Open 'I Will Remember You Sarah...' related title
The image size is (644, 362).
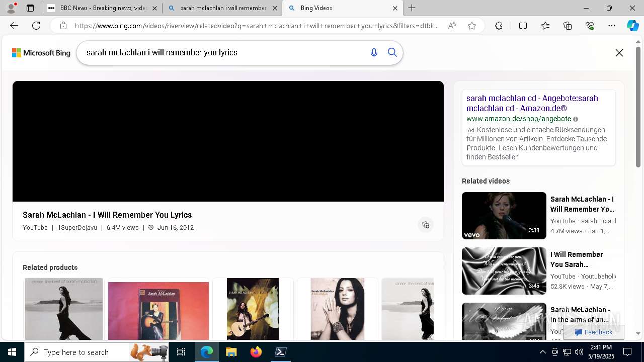coord(577,259)
